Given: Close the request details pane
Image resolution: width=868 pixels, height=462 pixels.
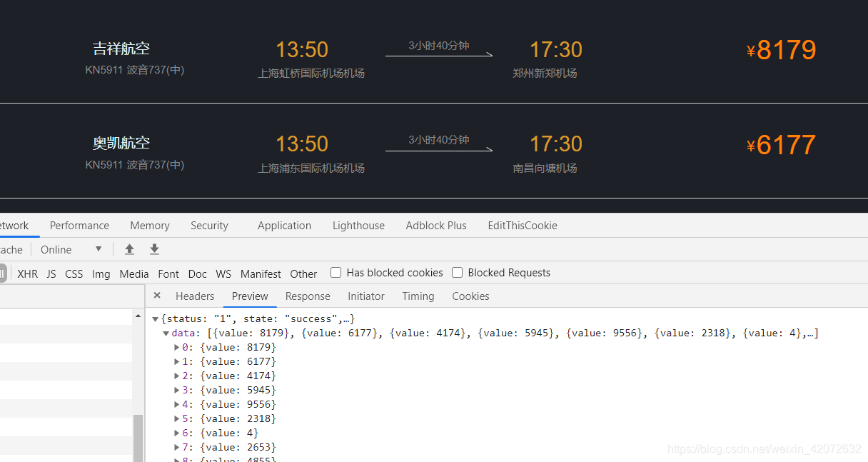Looking at the screenshot, I should pos(157,296).
